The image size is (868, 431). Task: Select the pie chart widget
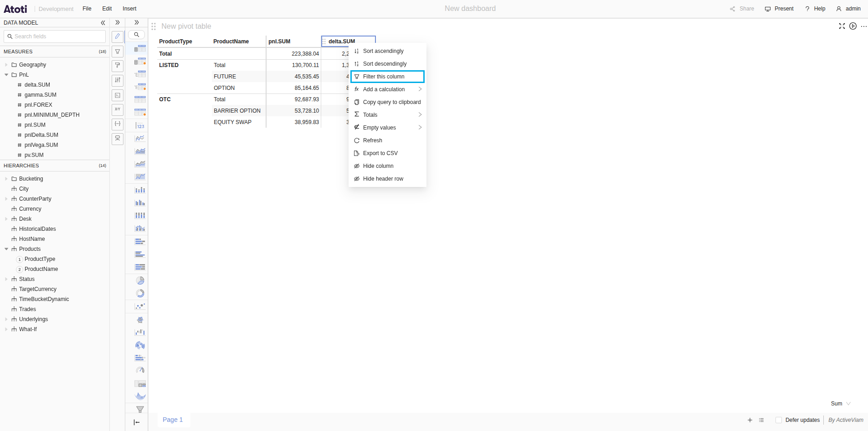140,280
